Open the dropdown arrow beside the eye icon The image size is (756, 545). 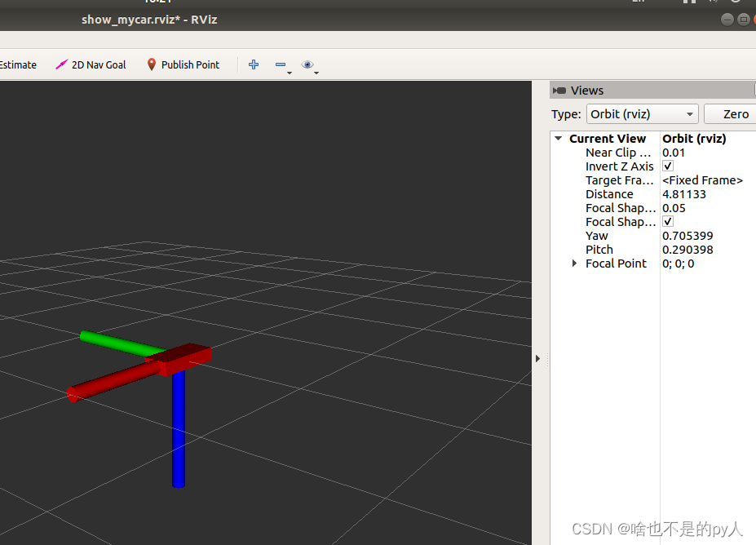click(316, 73)
